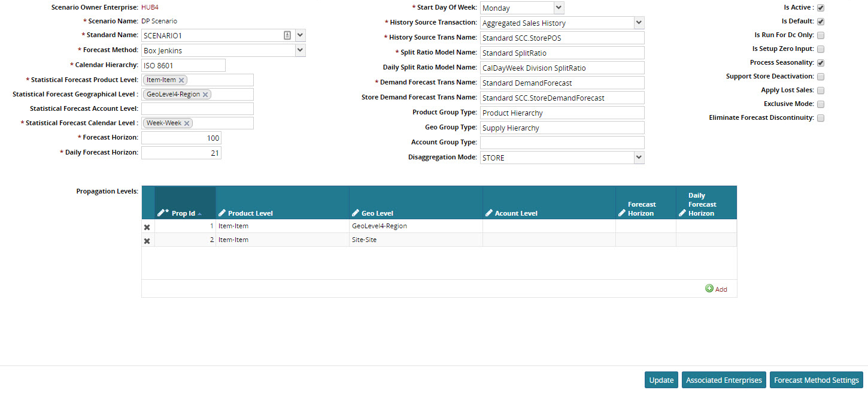
Task: Uncheck the Is Default checkbox
Action: (821, 22)
